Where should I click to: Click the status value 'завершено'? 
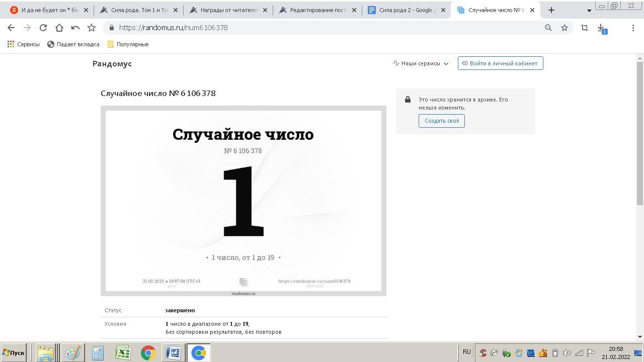pos(180,310)
